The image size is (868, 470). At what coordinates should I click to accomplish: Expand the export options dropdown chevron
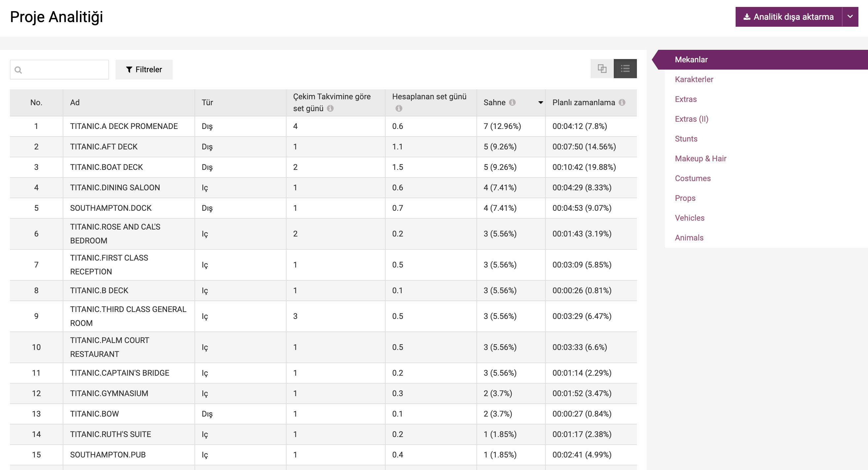pos(850,17)
